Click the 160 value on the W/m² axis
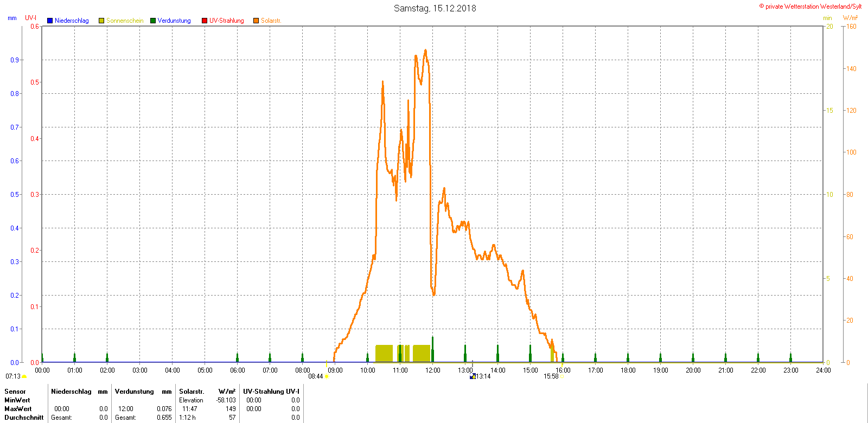Image resolution: width=868 pixels, height=423 pixels. (x=852, y=27)
